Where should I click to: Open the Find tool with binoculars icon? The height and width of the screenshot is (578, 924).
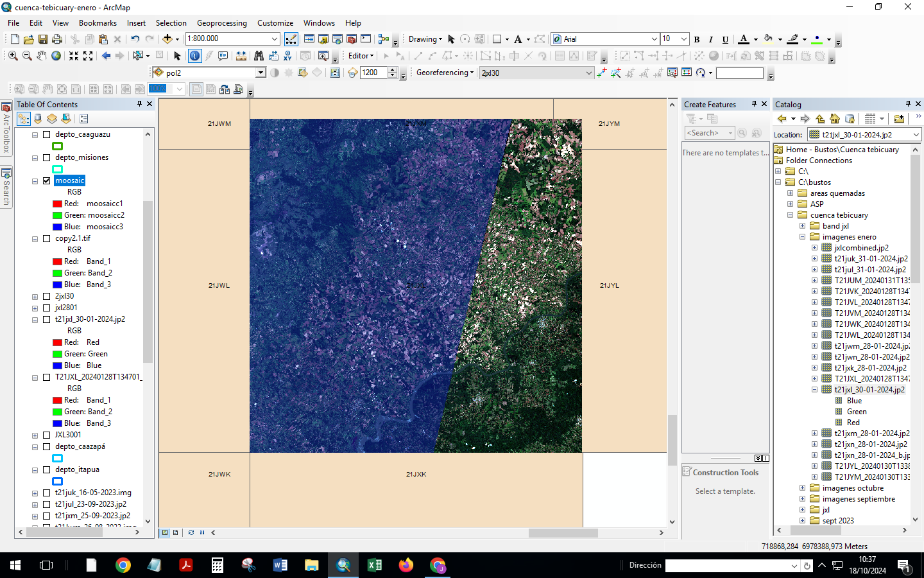[259, 56]
